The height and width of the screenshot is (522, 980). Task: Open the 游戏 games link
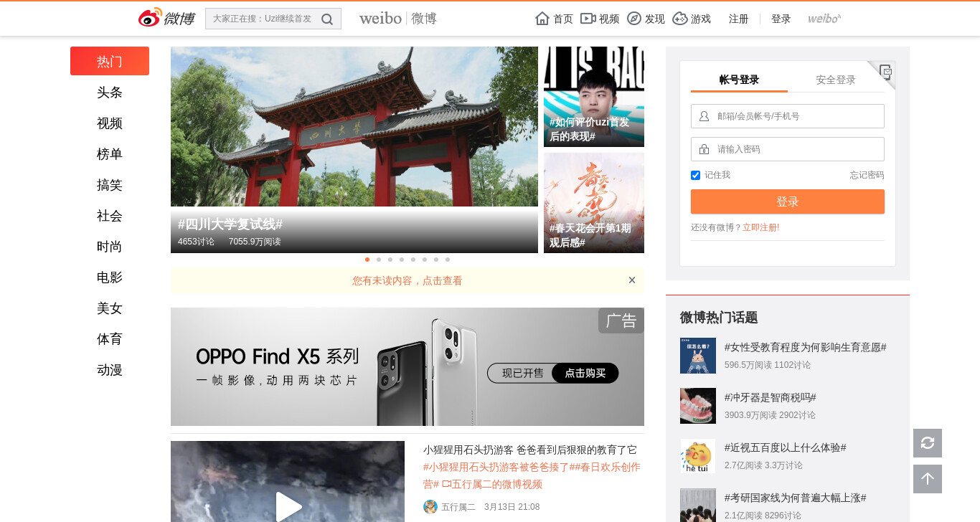[692, 19]
